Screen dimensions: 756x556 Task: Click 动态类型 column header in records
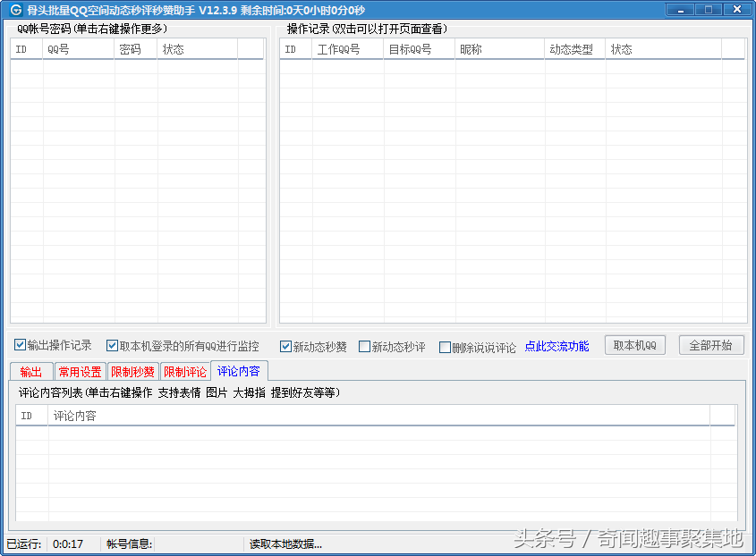[x=574, y=49]
